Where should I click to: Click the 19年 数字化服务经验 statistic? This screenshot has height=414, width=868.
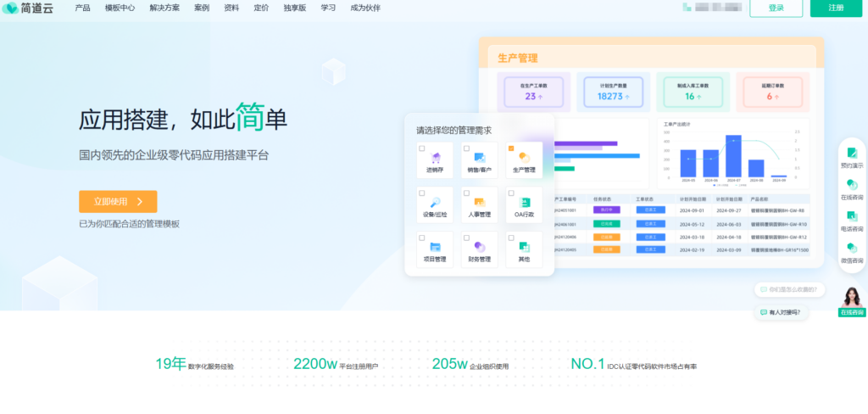coord(194,364)
